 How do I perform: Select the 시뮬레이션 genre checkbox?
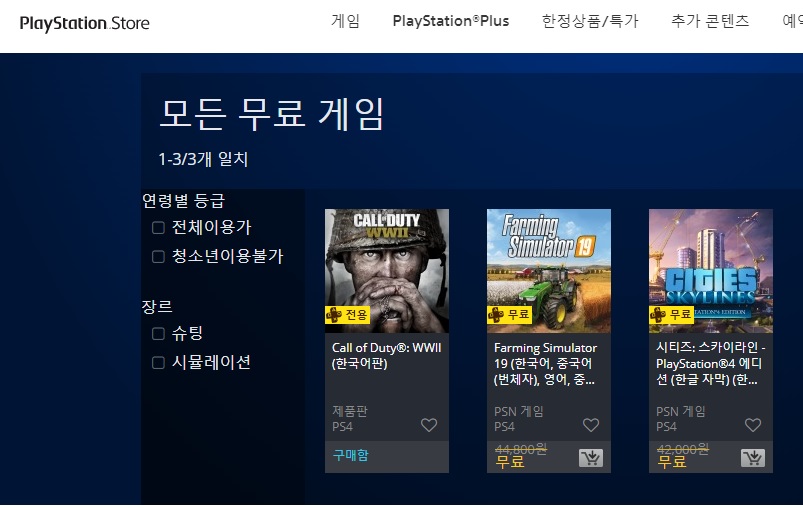point(158,363)
